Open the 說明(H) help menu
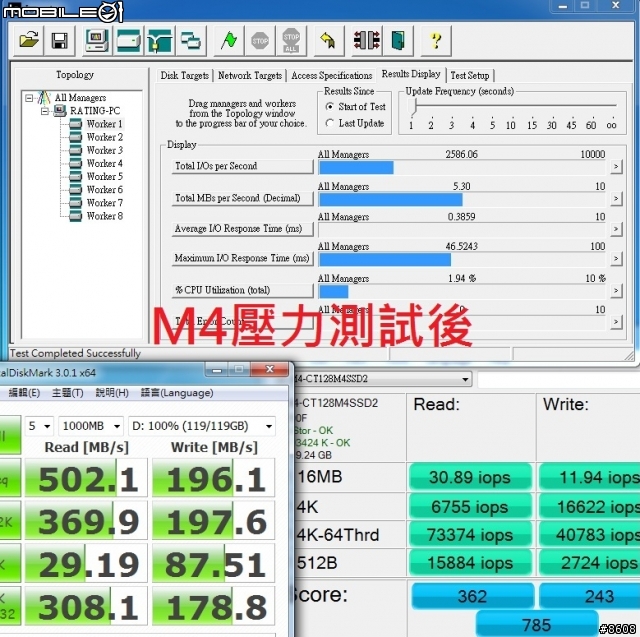Viewport: 640px width, 637px height. (x=112, y=393)
